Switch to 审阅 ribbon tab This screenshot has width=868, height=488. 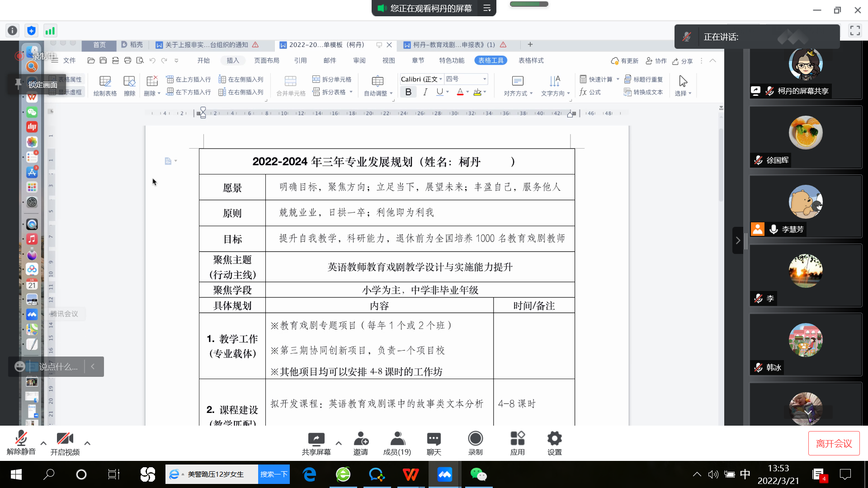point(359,61)
